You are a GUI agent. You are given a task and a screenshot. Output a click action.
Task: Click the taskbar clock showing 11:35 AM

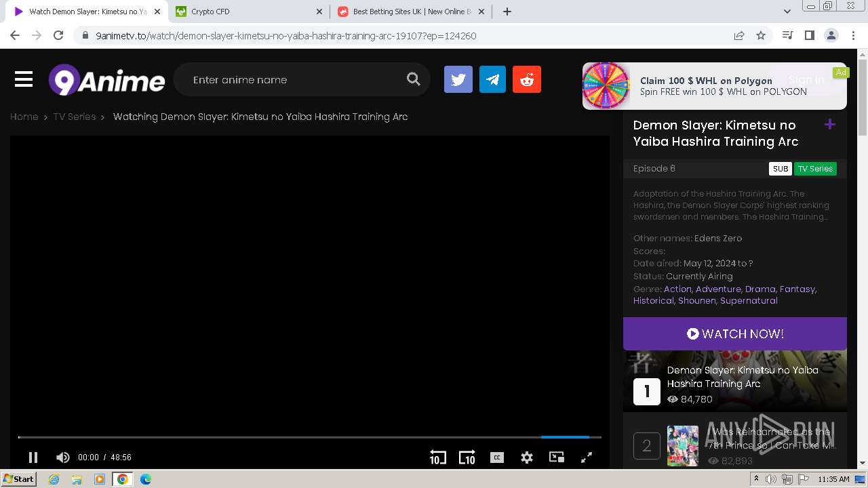(x=833, y=479)
